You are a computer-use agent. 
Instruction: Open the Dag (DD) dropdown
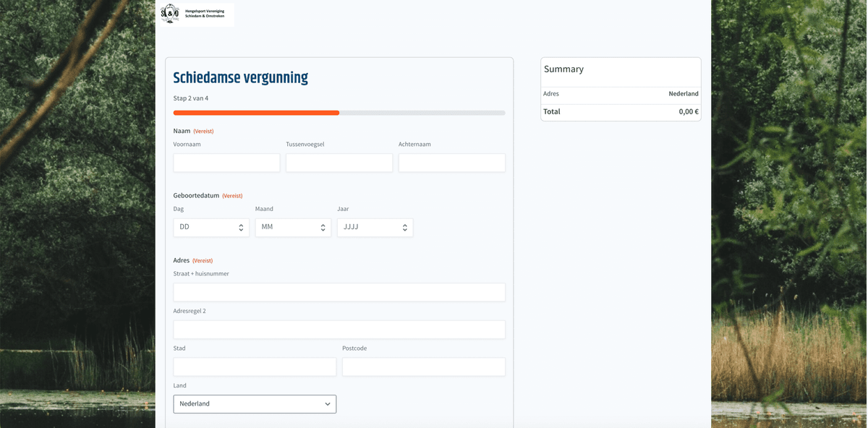(x=211, y=227)
